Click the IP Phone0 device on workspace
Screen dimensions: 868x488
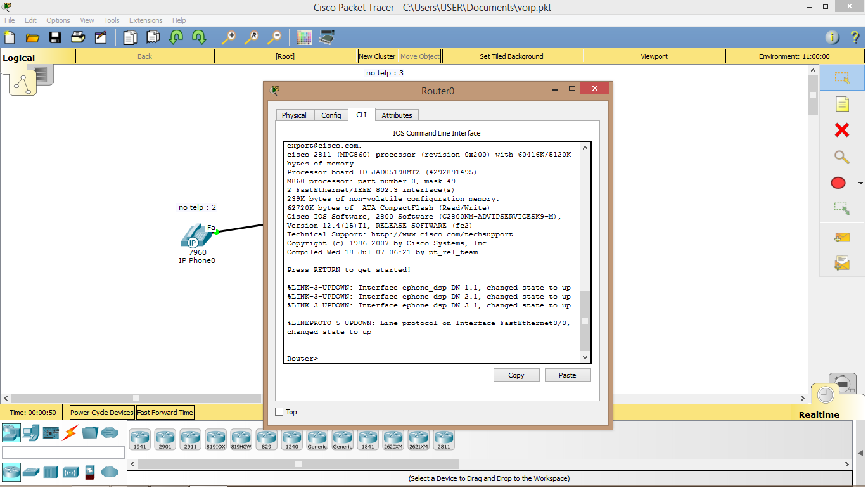click(197, 235)
